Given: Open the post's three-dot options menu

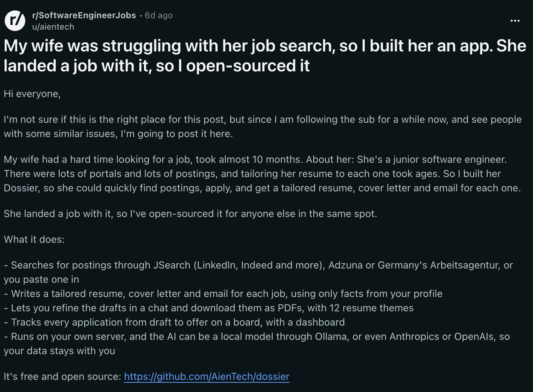Looking at the screenshot, I should [515, 21].
